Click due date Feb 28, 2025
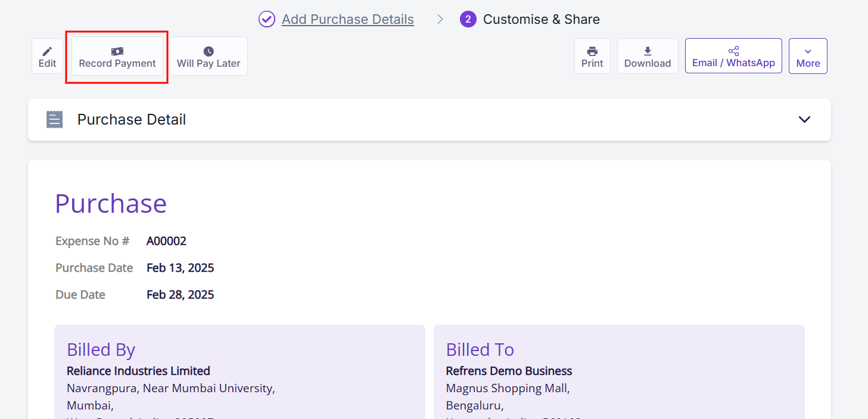The width and height of the screenshot is (868, 419). [x=181, y=294]
